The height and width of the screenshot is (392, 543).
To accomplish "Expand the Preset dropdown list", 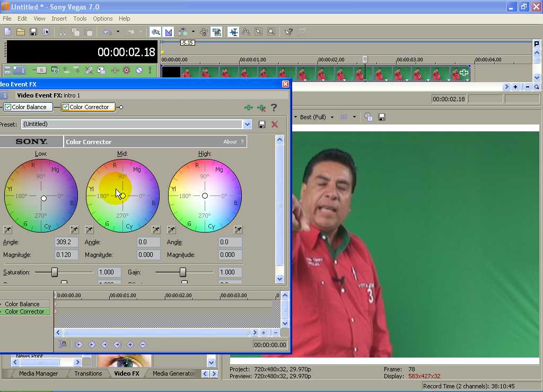I will [247, 124].
